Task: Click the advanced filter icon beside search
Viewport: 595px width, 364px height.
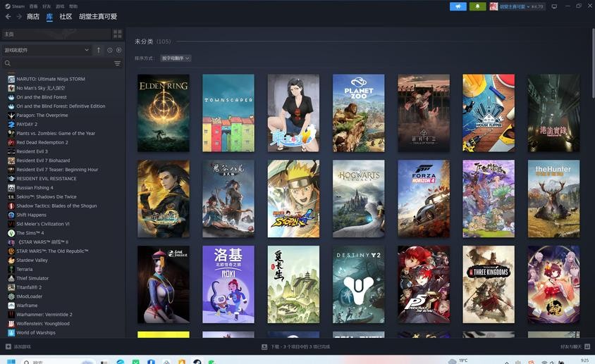Action: 118,63
